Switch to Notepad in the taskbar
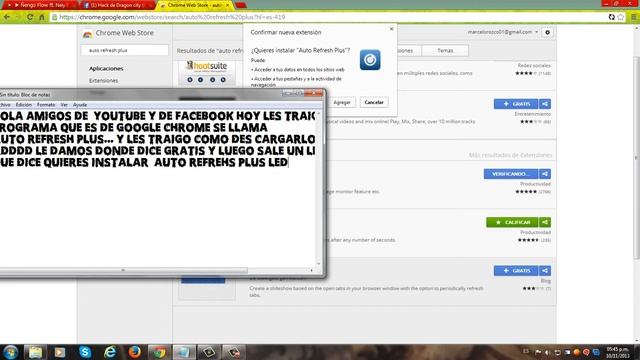 (184, 352)
